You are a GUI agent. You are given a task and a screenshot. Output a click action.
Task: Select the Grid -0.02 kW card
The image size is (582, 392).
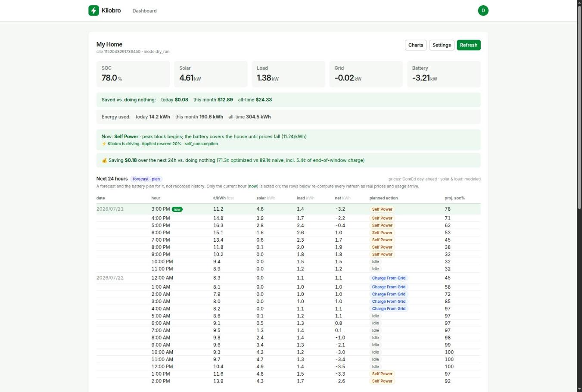(366, 74)
